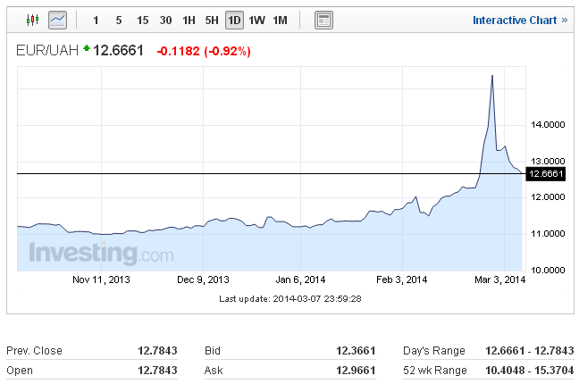Choose the 15 minute interval
Viewport: 579px width, 392px height.
pyautogui.click(x=143, y=20)
